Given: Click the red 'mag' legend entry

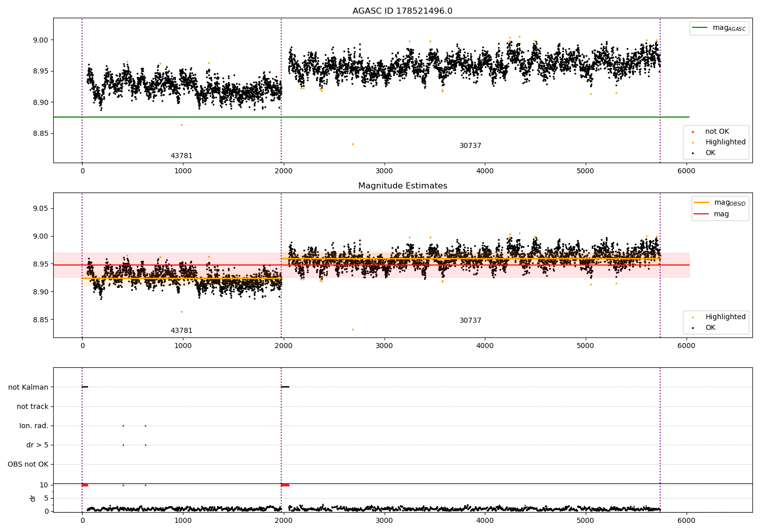Looking at the screenshot, I should point(712,214).
